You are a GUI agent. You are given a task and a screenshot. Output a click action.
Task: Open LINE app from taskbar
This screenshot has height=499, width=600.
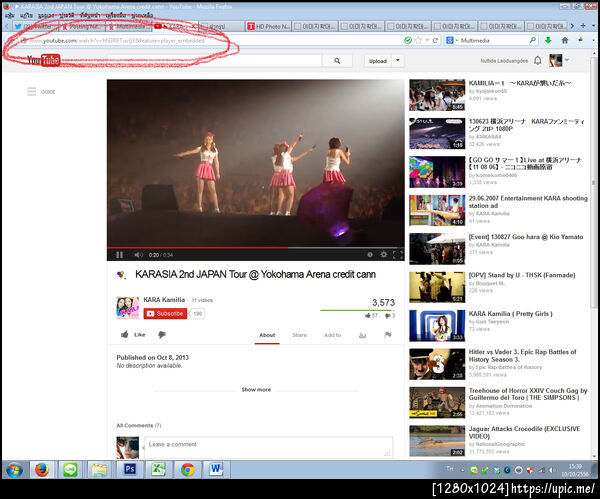coord(70,470)
